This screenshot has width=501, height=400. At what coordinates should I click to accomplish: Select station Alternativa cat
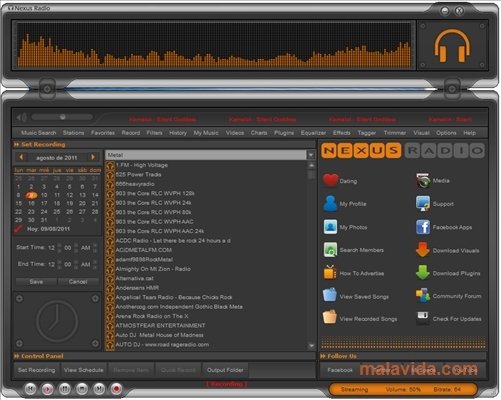[x=134, y=278]
